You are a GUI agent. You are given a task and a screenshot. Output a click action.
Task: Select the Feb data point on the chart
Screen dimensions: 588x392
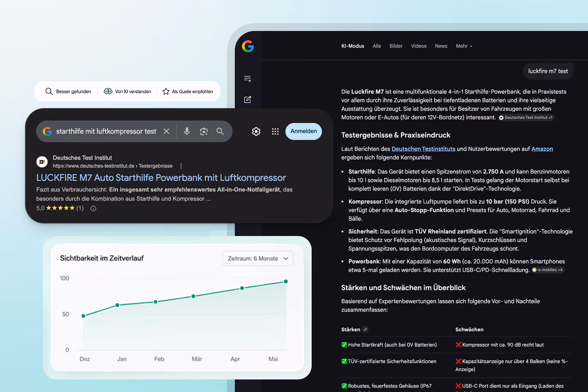coord(156,302)
